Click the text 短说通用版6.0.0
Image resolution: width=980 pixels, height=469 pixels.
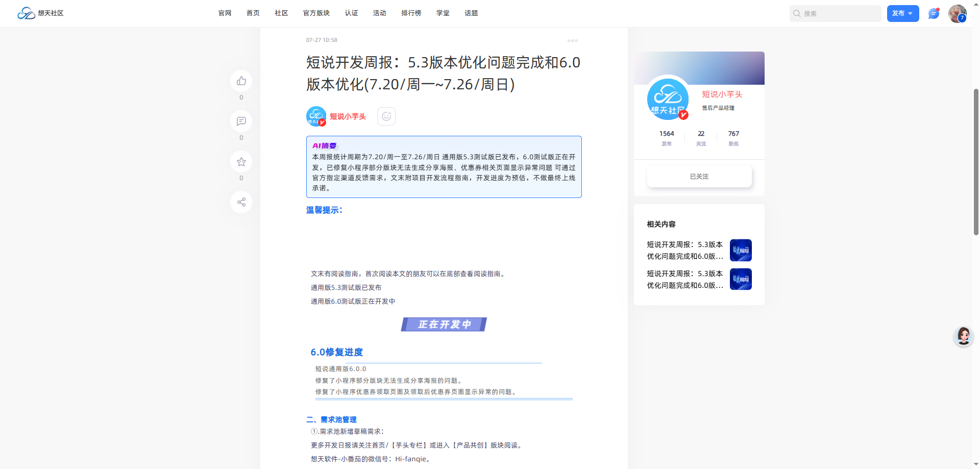click(x=340, y=369)
